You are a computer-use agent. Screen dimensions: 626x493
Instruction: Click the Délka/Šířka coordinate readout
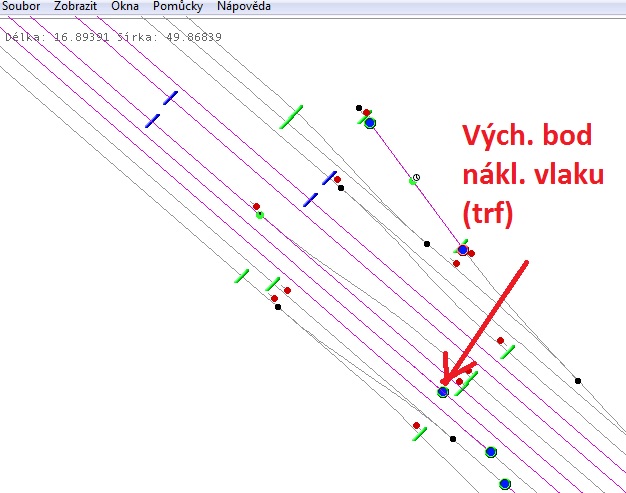tap(113, 37)
